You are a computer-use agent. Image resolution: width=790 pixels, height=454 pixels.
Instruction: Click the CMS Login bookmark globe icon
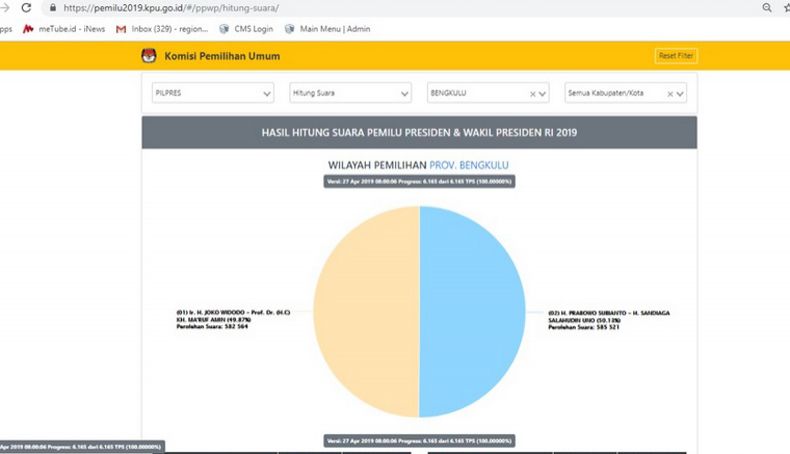[224, 29]
